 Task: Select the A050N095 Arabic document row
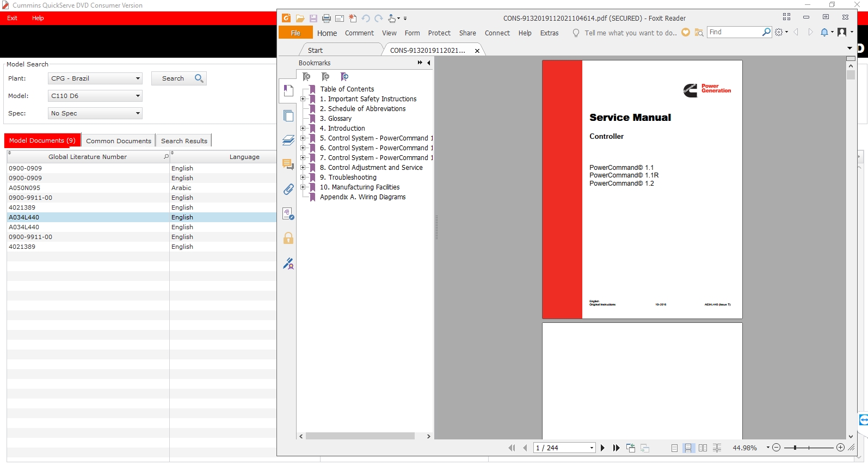pos(141,188)
